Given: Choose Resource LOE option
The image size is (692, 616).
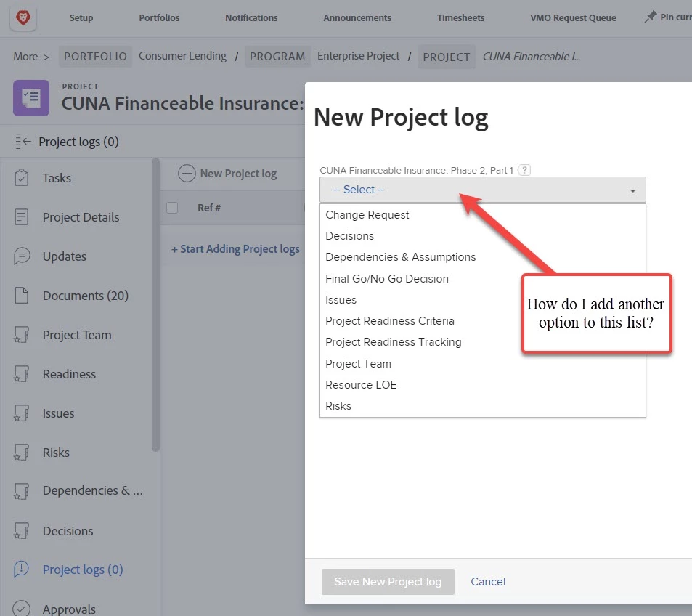Looking at the screenshot, I should [361, 385].
